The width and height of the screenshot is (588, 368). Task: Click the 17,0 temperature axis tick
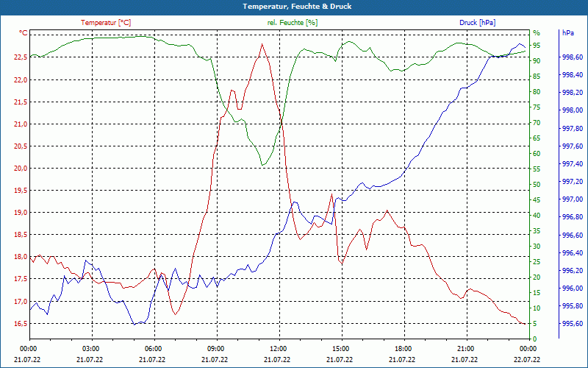point(21,301)
